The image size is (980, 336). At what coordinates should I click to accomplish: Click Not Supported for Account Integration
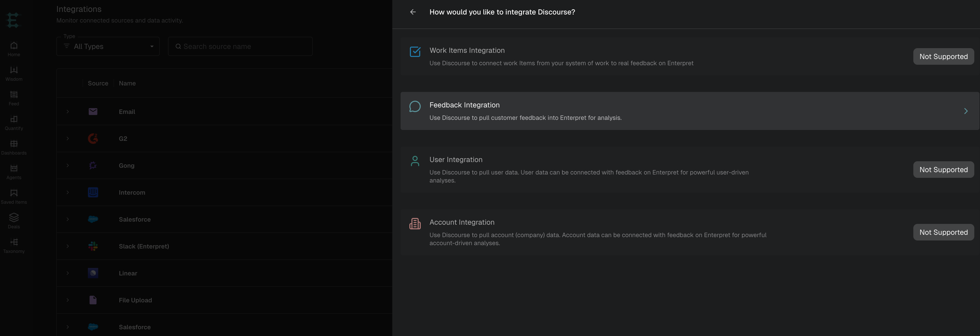(944, 232)
